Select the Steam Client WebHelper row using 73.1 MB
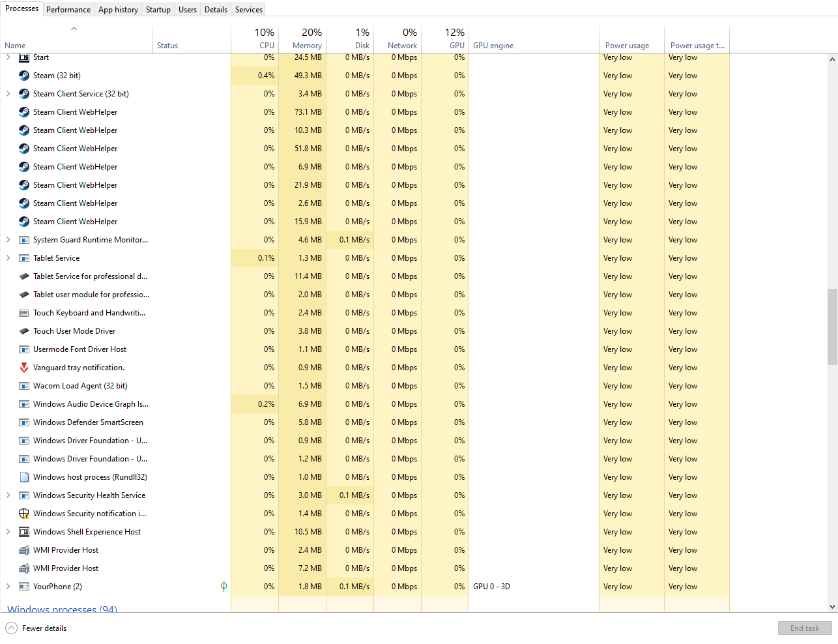This screenshot has width=838, height=644. (x=365, y=112)
